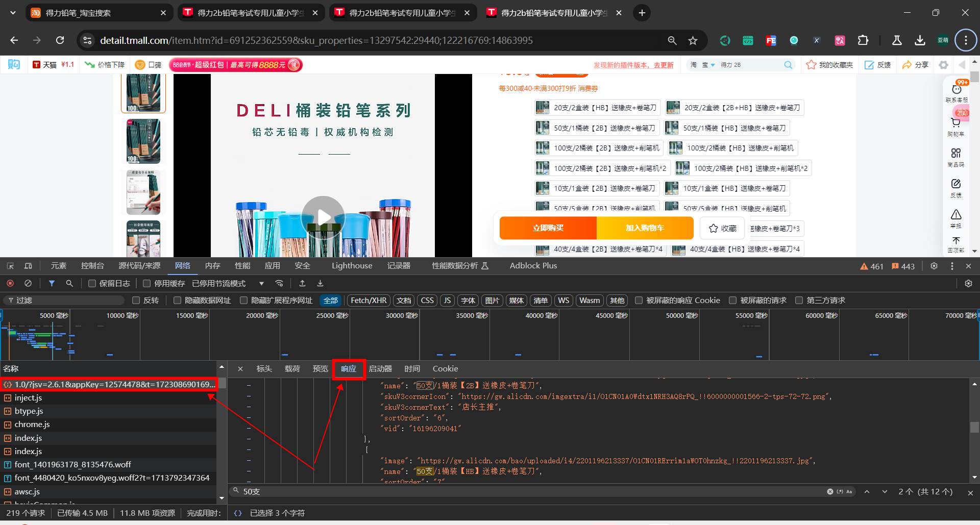Image resolution: width=980 pixels, height=525 pixels.
Task: Open throttling mode dropdown
Action: [228, 284]
